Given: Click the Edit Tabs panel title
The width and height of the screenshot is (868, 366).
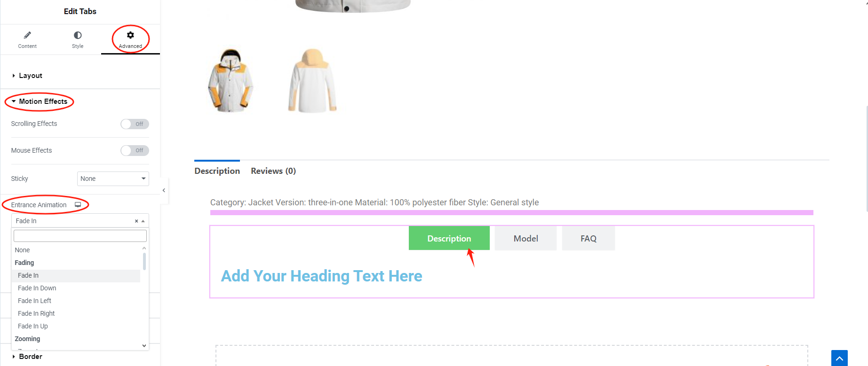Looking at the screenshot, I should tap(80, 11).
